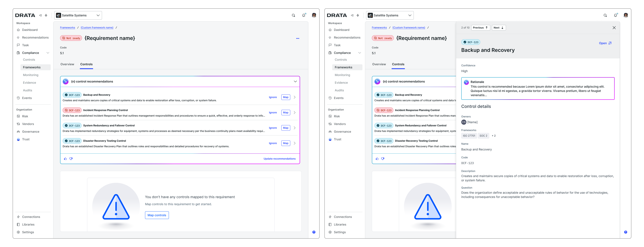Collapse Compliance section in left window sidebar
This screenshot has width=644, height=247.
pos(48,53)
